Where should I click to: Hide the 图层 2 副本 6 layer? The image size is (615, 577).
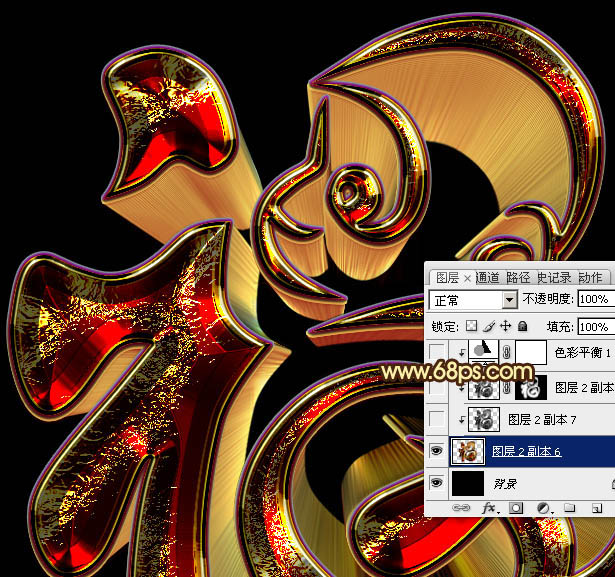tap(436, 451)
